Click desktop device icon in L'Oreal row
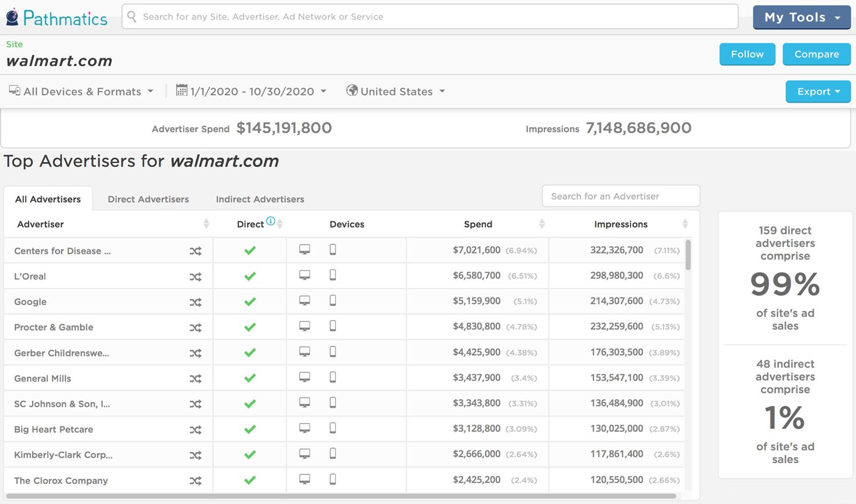This screenshot has height=504, width=856. click(305, 275)
